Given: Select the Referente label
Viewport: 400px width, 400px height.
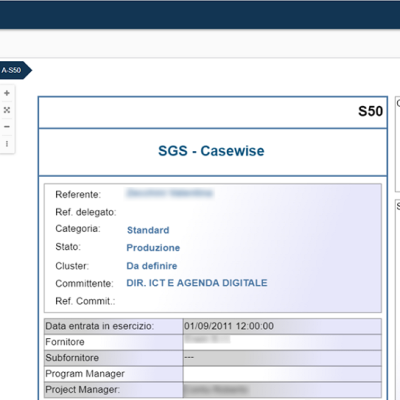Looking at the screenshot, I should [x=78, y=194].
